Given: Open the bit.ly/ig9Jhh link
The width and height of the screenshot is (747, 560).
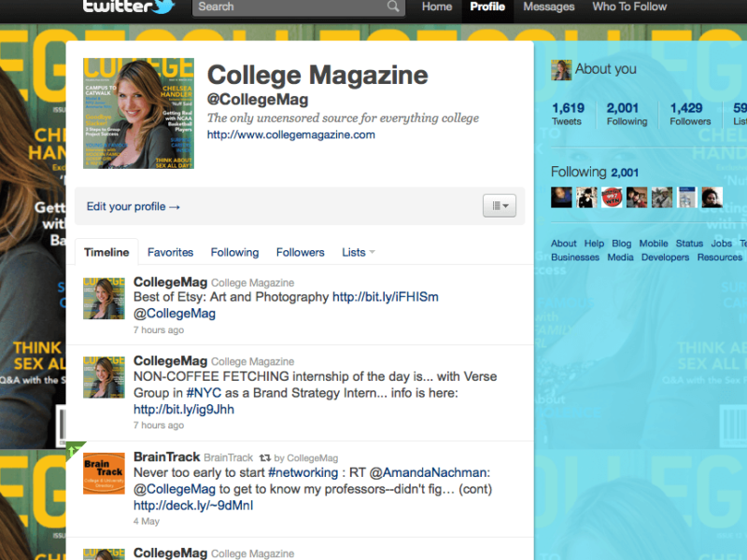Looking at the screenshot, I should [x=184, y=410].
